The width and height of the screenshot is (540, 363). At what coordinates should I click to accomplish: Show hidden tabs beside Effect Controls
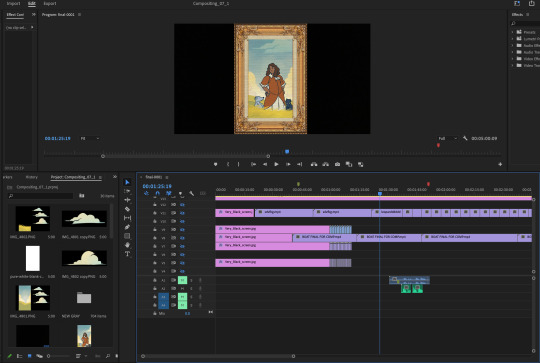[33, 14]
